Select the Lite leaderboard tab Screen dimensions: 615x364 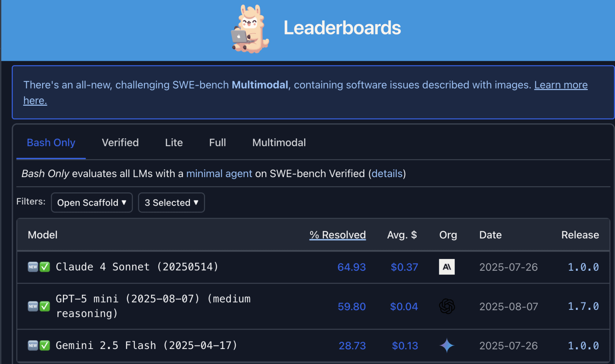click(174, 143)
